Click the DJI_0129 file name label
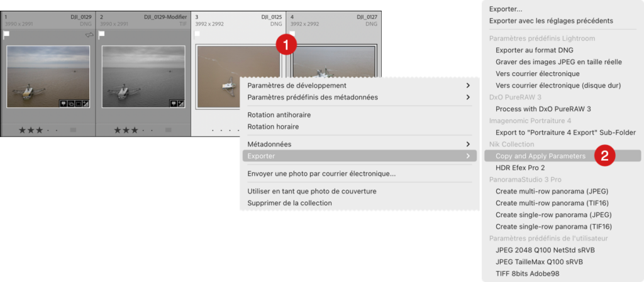The width and height of the screenshot is (644, 282). tap(81, 17)
